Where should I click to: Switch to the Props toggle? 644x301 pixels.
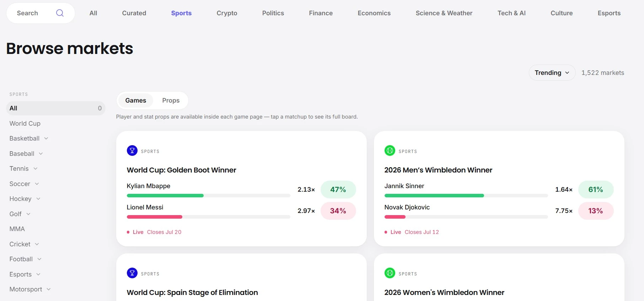[x=171, y=100]
